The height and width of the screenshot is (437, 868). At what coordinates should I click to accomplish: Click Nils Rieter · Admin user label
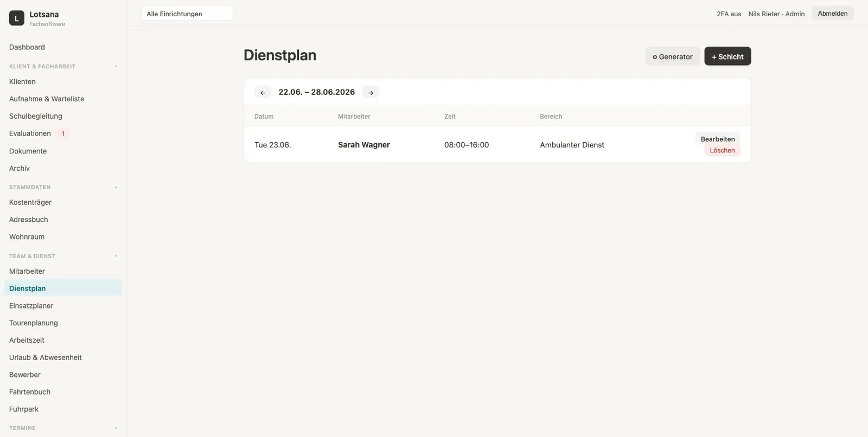click(x=776, y=14)
